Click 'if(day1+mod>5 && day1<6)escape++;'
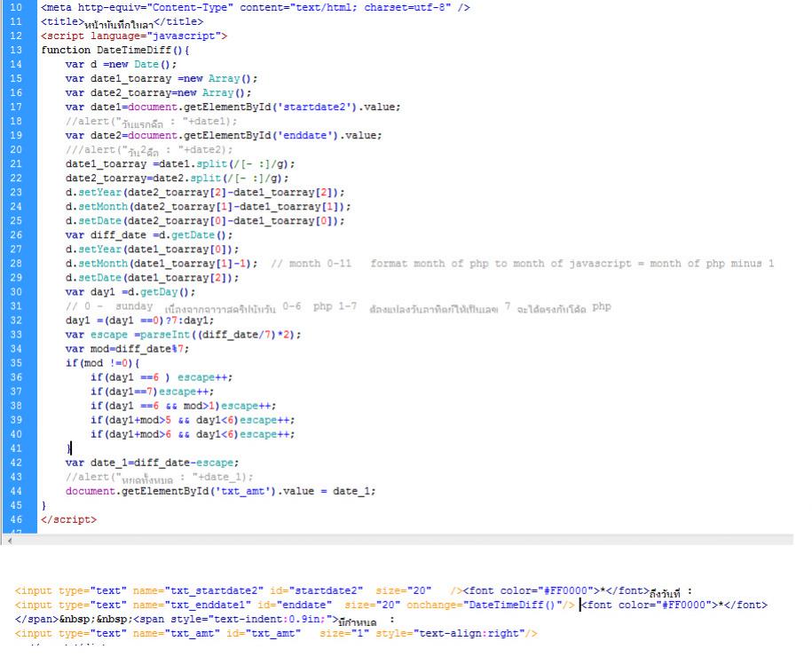Viewport: 812px width, 665px height. click(192, 420)
